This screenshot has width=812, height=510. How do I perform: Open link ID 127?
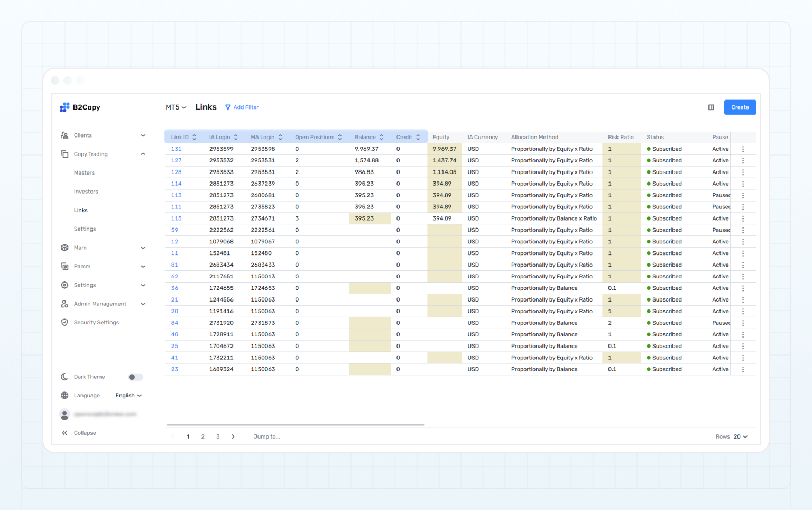(176, 161)
